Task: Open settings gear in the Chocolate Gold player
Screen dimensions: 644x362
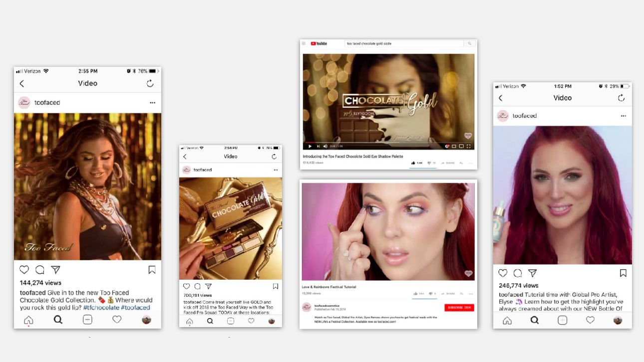Action: (447, 146)
